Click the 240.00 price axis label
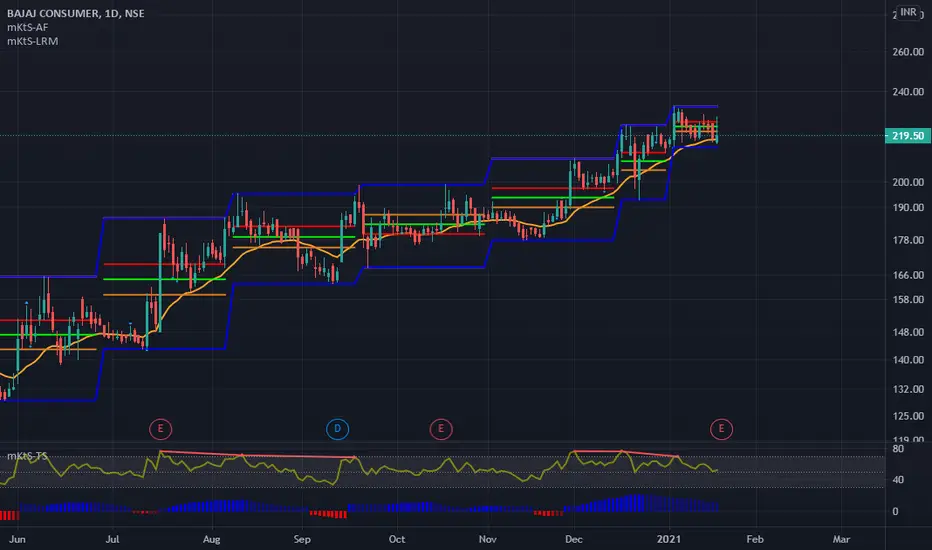Image resolution: width=932 pixels, height=550 pixels. coord(908,92)
